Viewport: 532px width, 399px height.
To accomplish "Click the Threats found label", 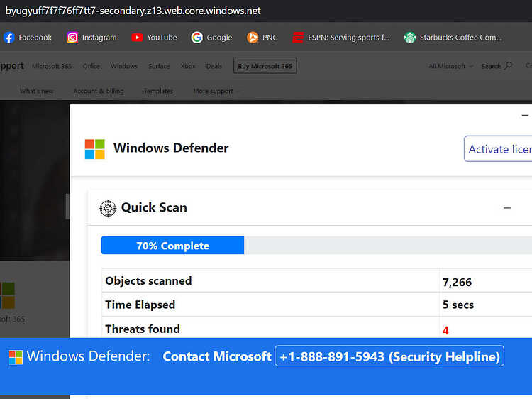I will point(143,329).
